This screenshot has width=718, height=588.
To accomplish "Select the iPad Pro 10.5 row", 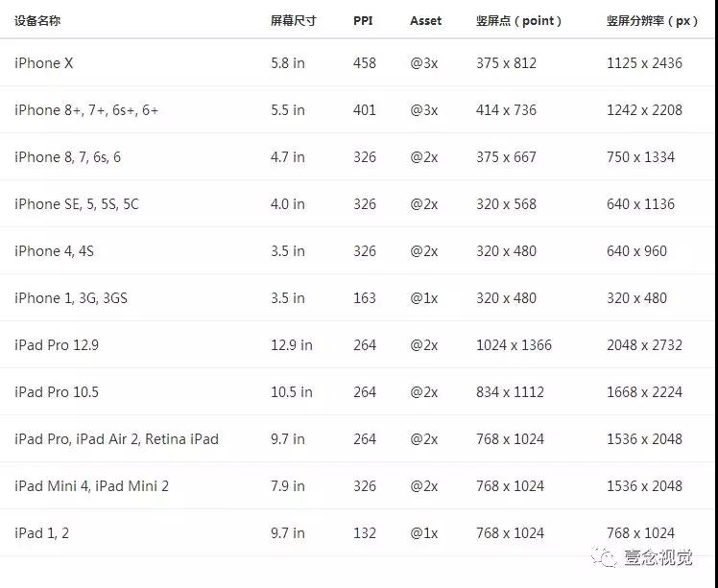I will coord(57,392).
